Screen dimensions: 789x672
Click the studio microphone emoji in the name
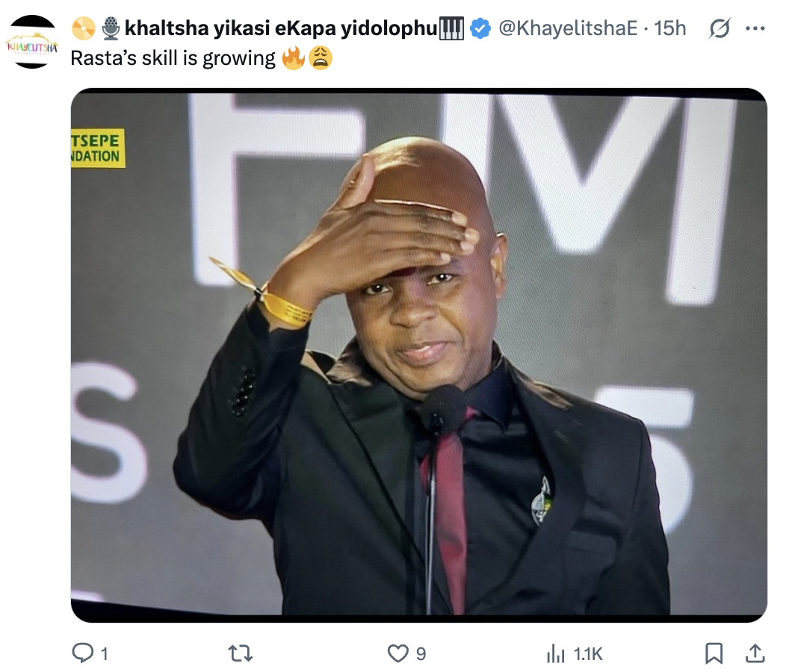click(111, 29)
